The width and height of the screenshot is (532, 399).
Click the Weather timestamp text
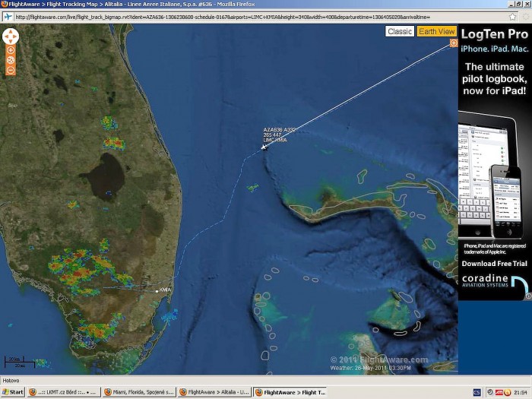(370, 368)
